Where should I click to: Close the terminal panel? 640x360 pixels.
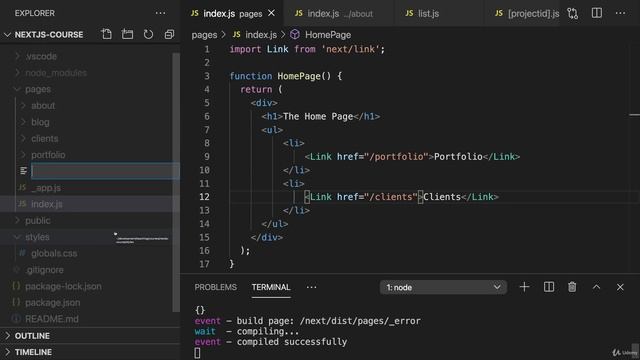coord(620,287)
